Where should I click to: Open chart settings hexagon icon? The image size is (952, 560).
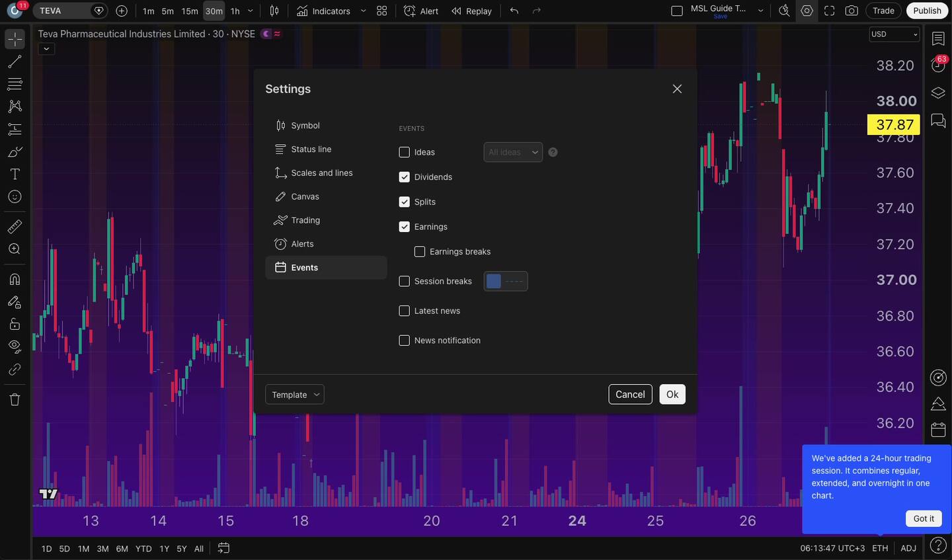click(807, 11)
